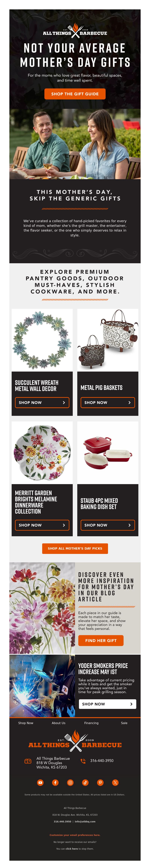Click the white Shop Now Yoder Smokers button
Image resolution: width=150 pixels, height=868 pixels.
pyautogui.click(x=107, y=704)
